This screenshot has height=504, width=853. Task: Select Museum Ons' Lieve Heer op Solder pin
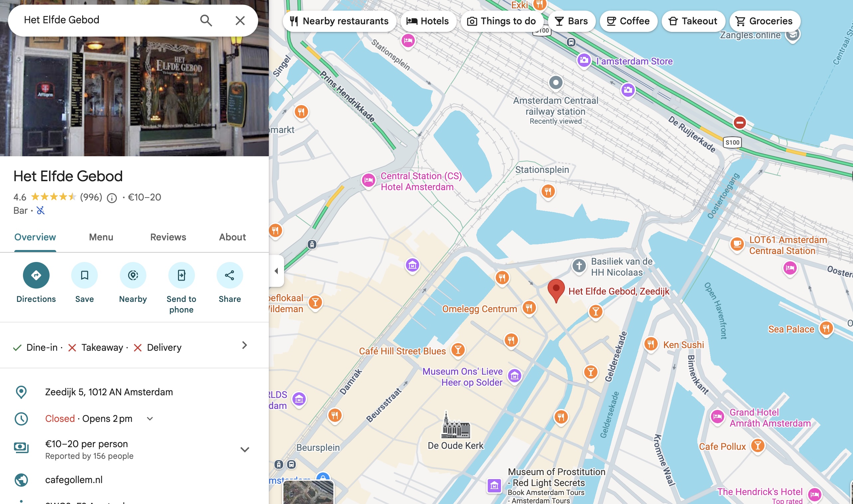[x=515, y=376]
